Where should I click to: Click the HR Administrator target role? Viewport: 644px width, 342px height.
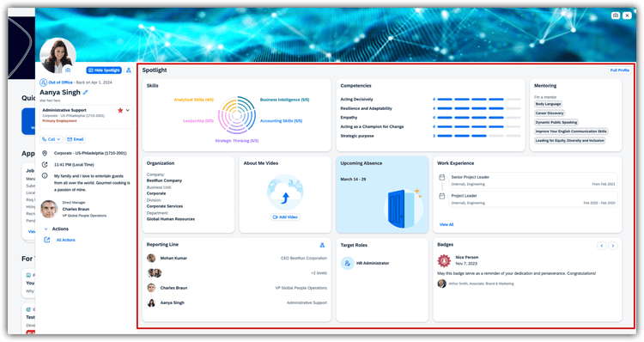point(373,263)
